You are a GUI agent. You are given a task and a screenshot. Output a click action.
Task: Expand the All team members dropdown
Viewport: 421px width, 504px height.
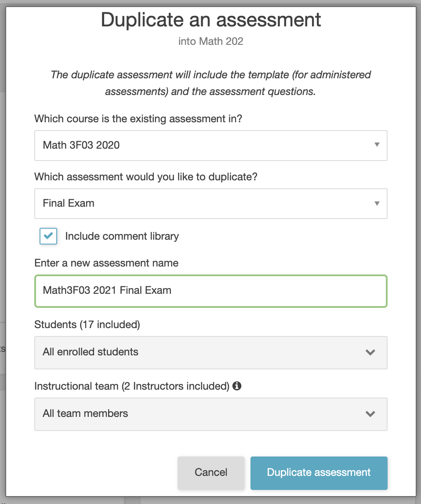coord(210,414)
